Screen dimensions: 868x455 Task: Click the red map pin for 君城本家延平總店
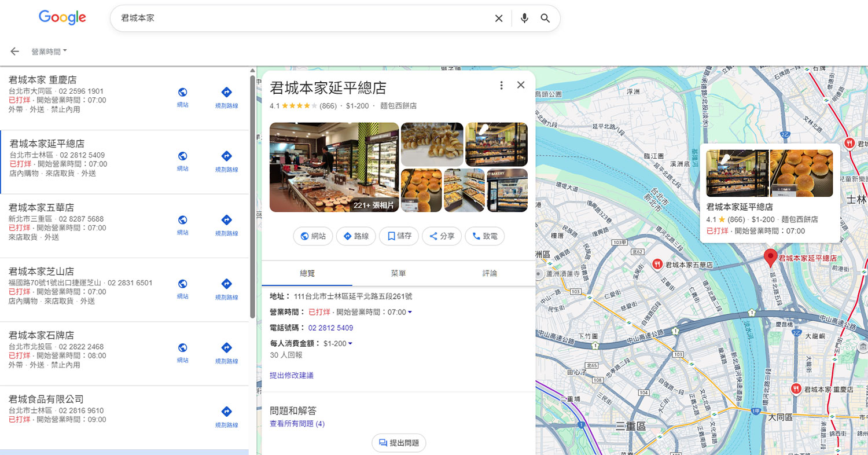770,258
